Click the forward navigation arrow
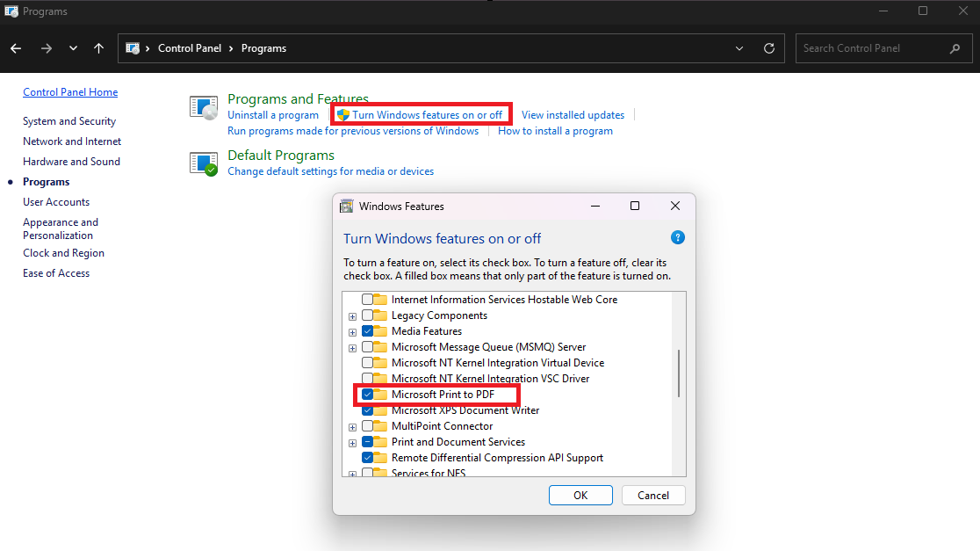This screenshot has width=980, height=551. tap(47, 48)
